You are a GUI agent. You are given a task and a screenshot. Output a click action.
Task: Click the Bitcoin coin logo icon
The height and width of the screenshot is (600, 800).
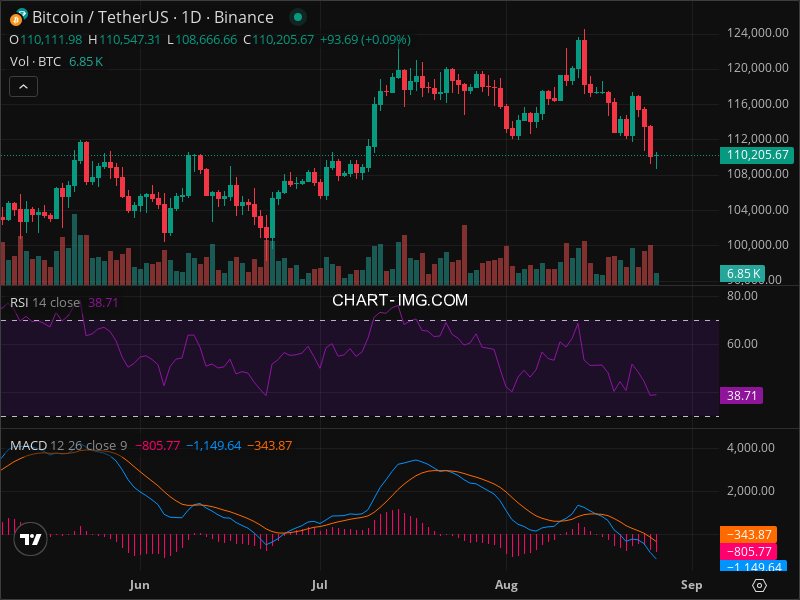click(17, 17)
